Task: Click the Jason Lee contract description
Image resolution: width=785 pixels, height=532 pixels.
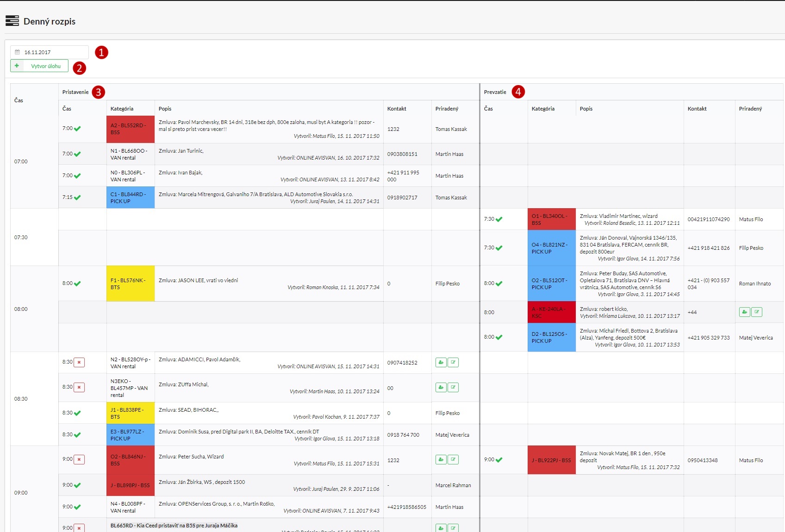Action: pos(199,280)
